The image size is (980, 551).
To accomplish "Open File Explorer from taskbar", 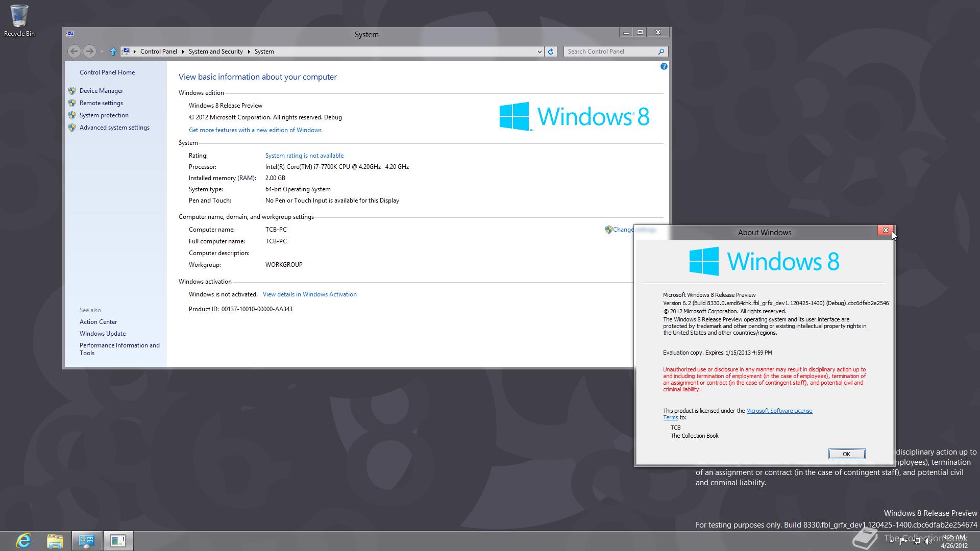I will (x=55, y=541).
